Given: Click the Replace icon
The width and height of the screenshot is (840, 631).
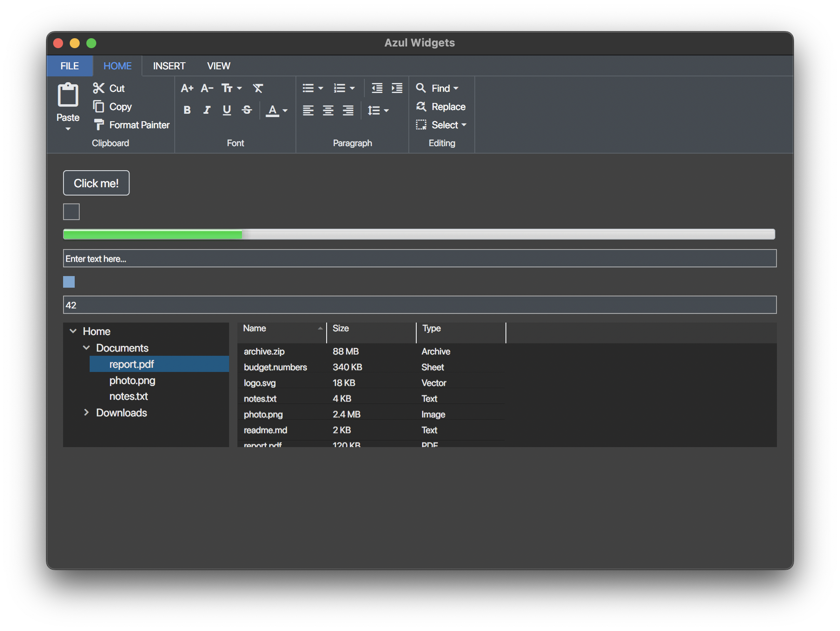Looking at the screenshot, I should click(x=421, y=106).
